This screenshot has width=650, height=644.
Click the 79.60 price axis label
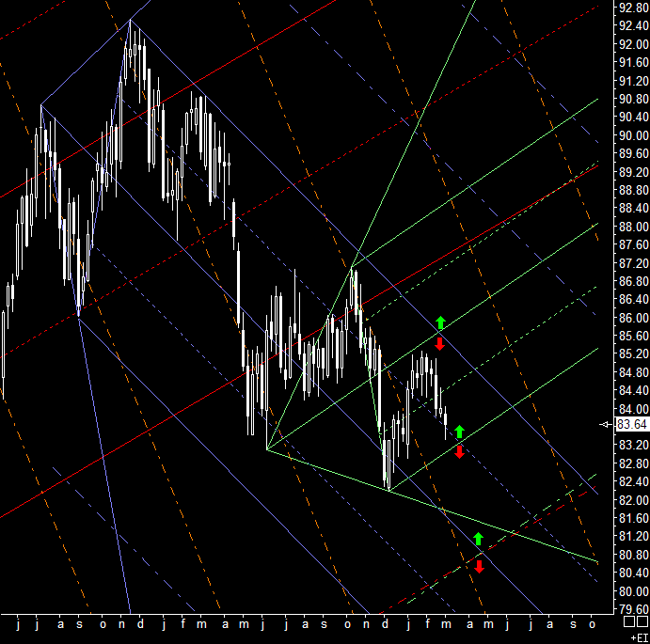tap(633, 609)
